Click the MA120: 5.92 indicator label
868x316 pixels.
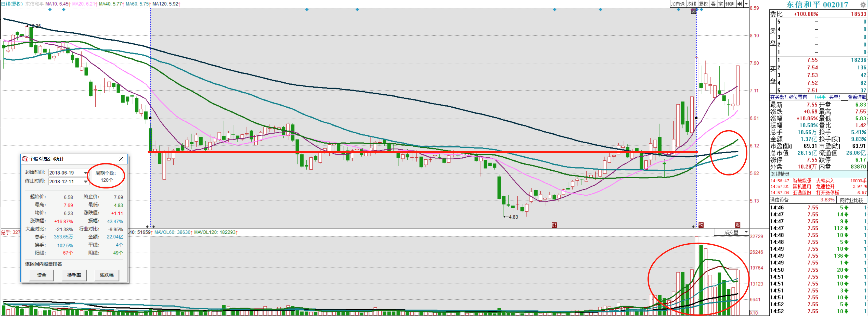pyautogui.click(x=166, y=4)
